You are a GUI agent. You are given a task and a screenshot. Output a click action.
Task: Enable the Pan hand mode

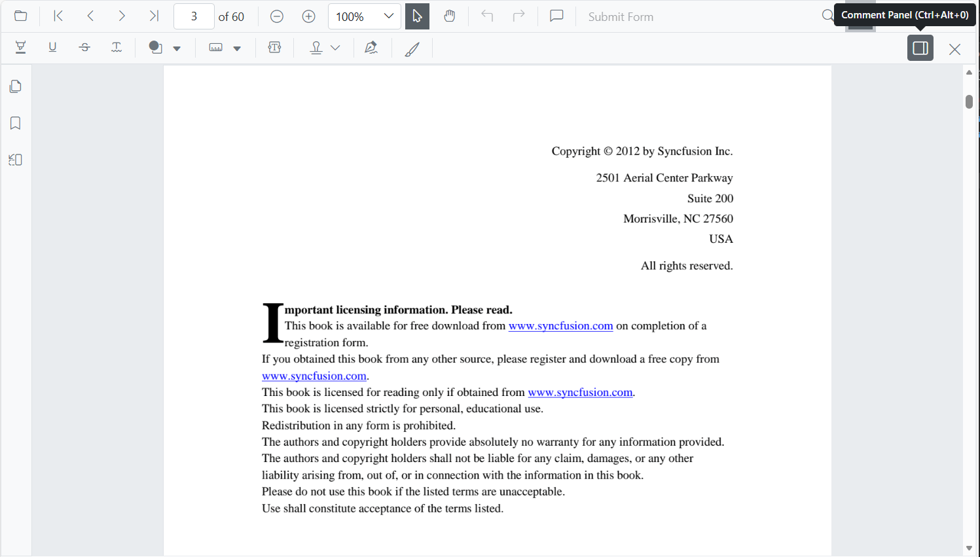450,16
